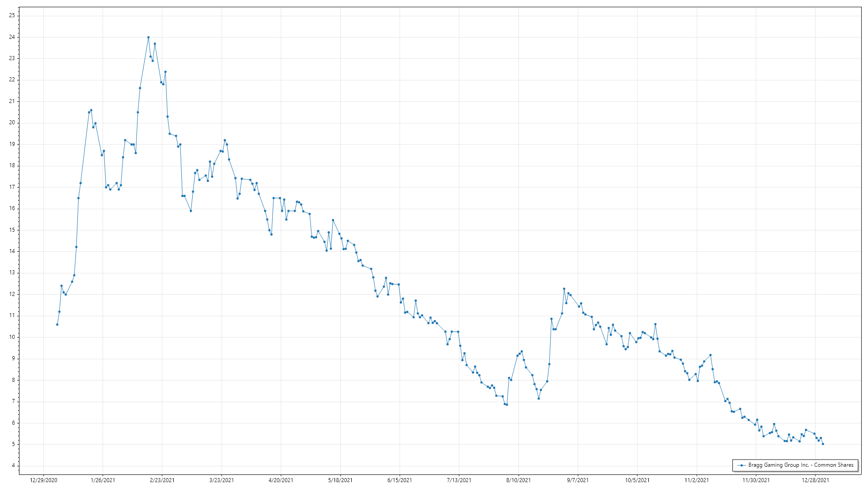The image size is (868, 488).
Task: Select the 12/29/2020 x-axis date label
Action: (43, 480)
